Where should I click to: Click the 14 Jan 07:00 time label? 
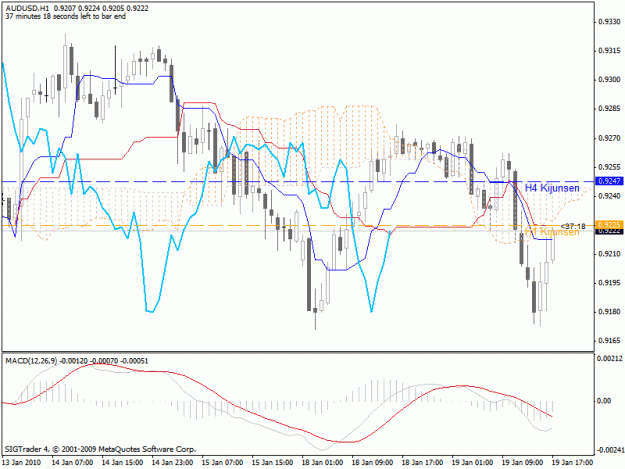[72, 463]
